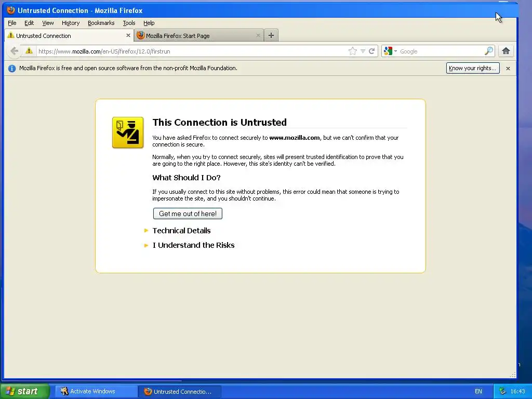
Task: Dismiss the notification bar with X
Action: 508,68
